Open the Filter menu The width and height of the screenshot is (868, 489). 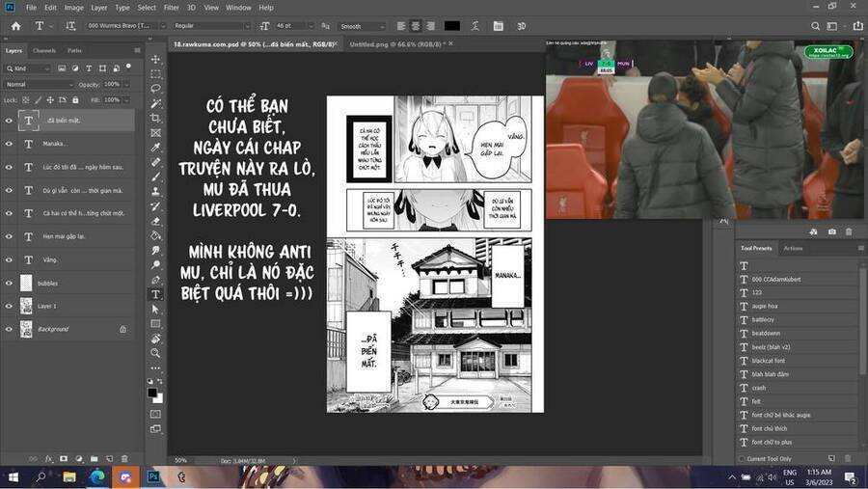click(171, 7)
